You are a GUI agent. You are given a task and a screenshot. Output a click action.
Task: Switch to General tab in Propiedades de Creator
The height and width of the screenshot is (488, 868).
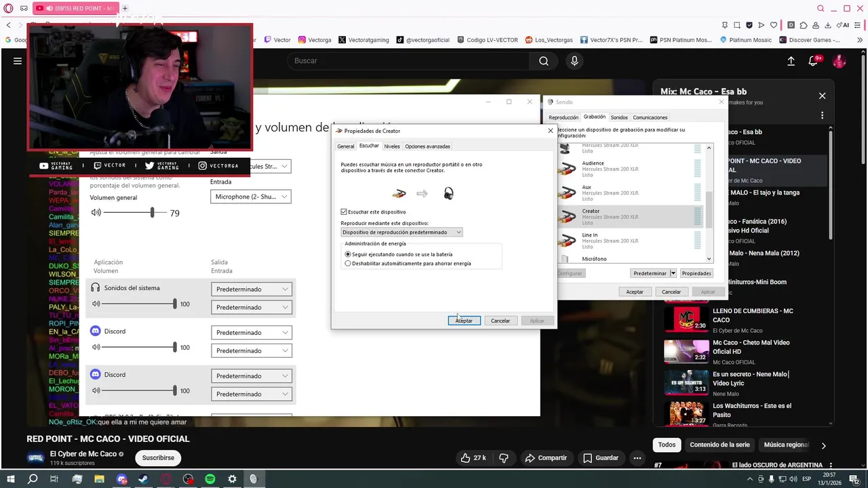346,146
